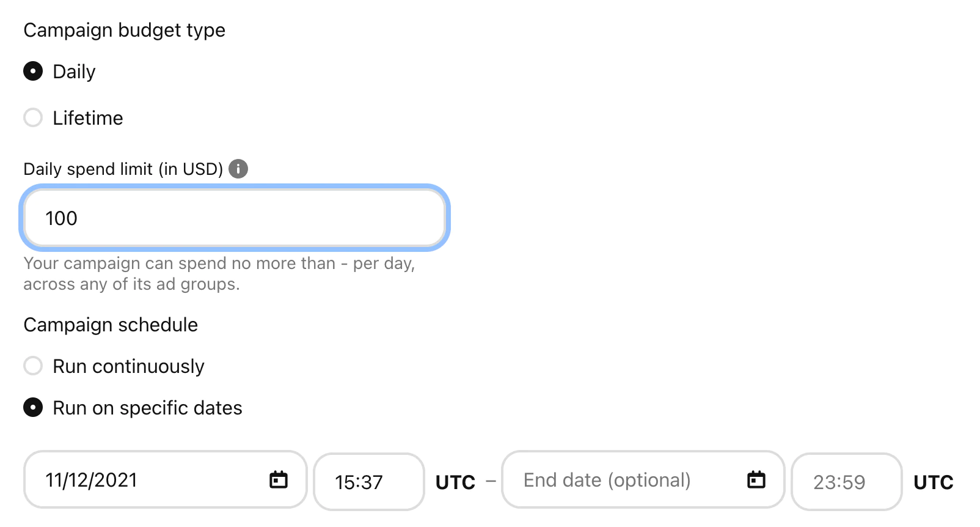Click the start time field showing 15:37
The width and height of the screenshot is (980, 527).
[368, 482]
